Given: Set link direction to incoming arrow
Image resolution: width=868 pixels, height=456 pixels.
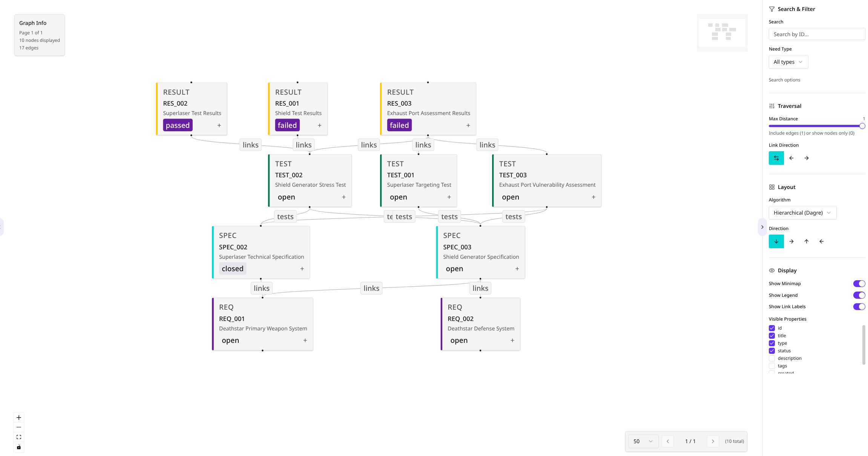Looking at the screenshot, I should [x=791, y=158].
